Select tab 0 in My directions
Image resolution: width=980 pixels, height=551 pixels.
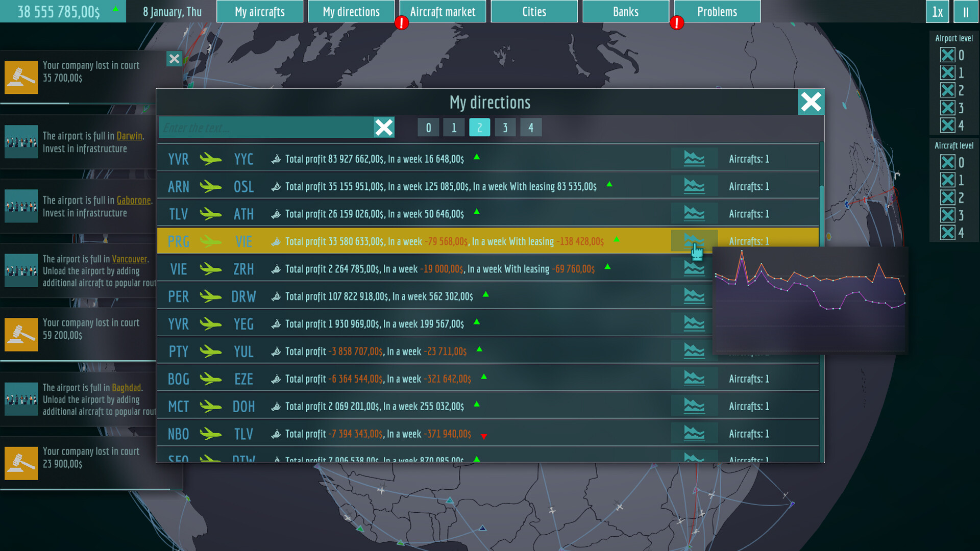pos(428,128)
